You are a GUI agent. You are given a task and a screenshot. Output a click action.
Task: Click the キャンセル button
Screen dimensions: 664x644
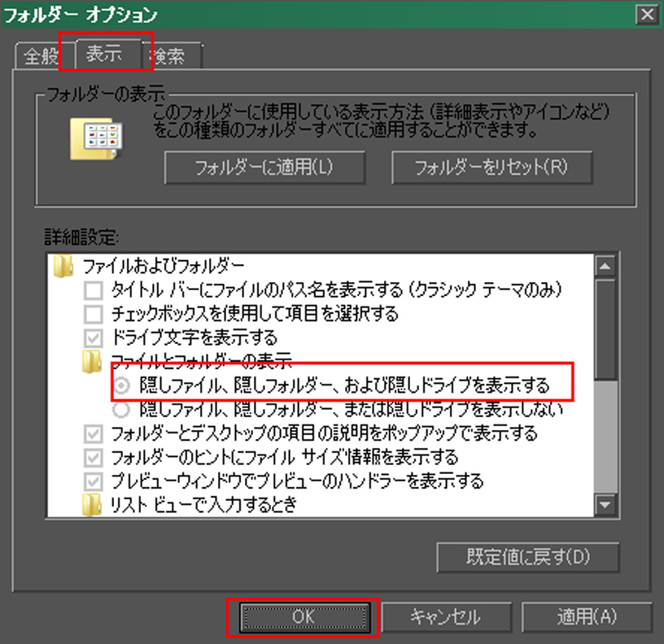point(447,617)
